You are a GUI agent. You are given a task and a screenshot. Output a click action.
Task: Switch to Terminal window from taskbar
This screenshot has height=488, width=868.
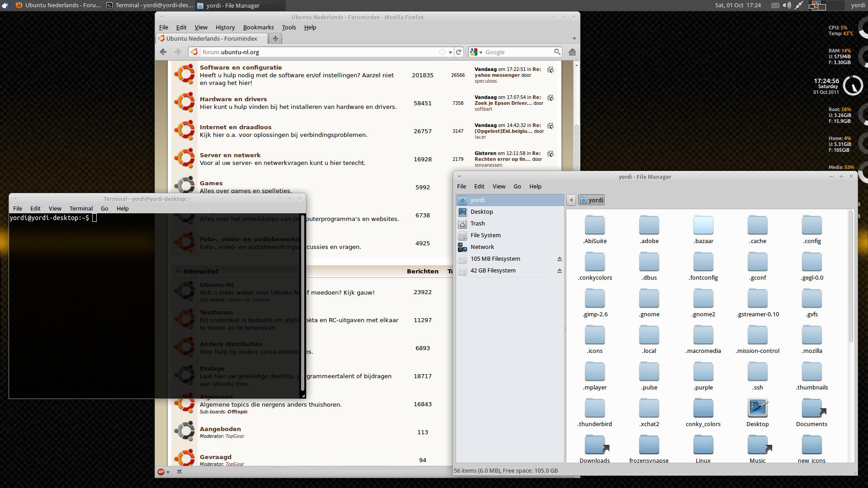(150, 5)
